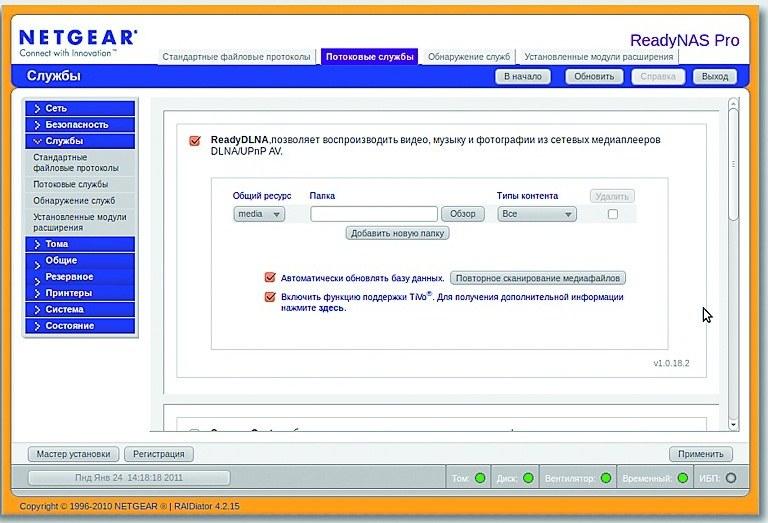This screenshot has height=523, width=768.
Task: Click the В начало button
Action: [x=523, y=76]
